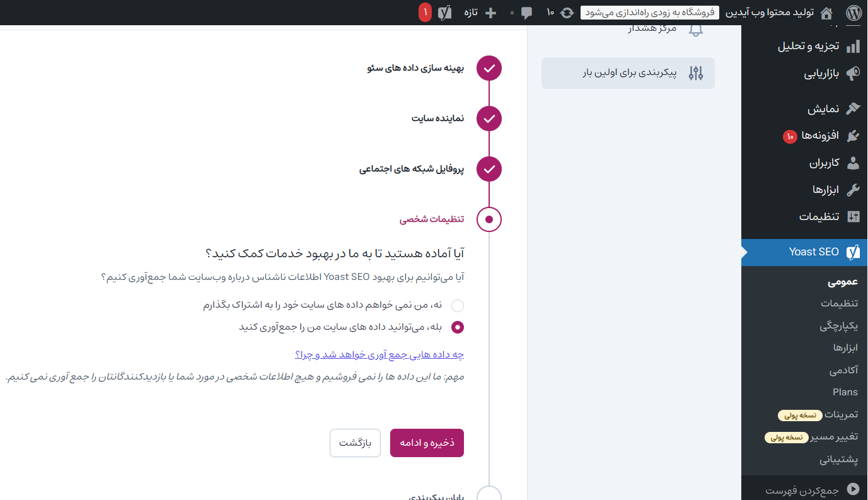Viewport: 868px width, 500px height.
Task: Select 'بله، می‌توانید' radio option
Action: pos(458,327)
